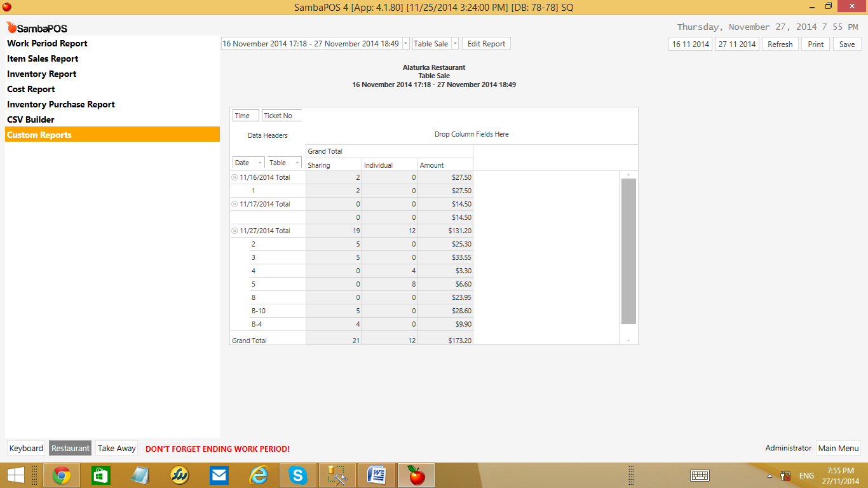Click the Edit Report button
868x488 pixels.
pos(486,44)
